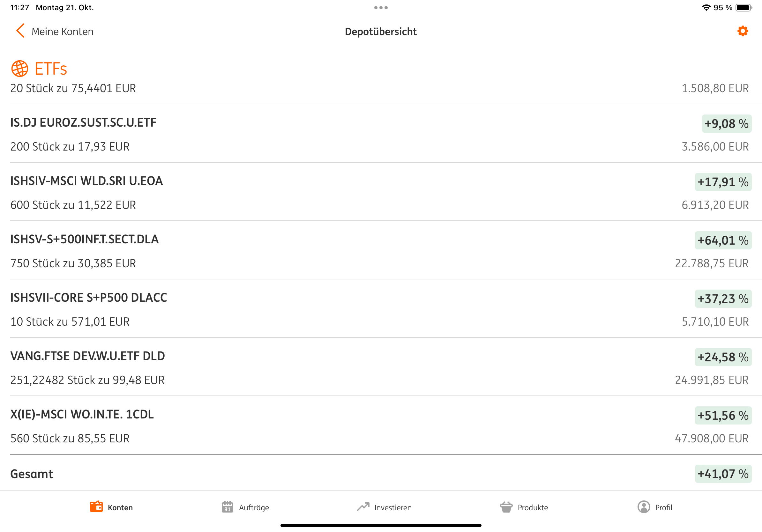Screen dimensions: 762x532
Task: Switch to the Aufträge tab
Action: (254, 507)
